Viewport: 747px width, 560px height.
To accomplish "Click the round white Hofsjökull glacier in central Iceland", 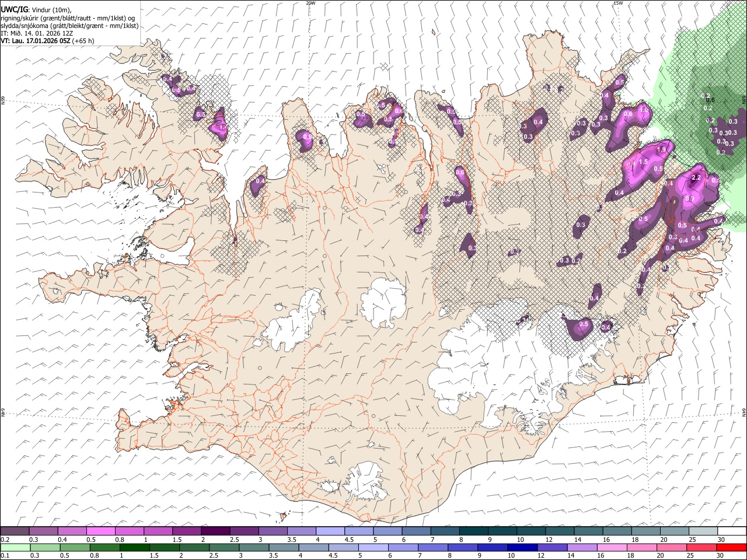I will tap(383, 302).
